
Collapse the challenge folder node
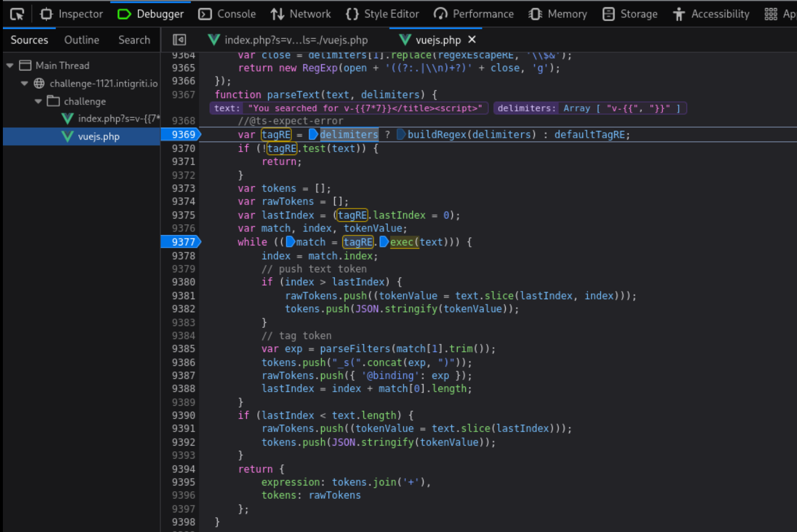[x=38, y=101]
